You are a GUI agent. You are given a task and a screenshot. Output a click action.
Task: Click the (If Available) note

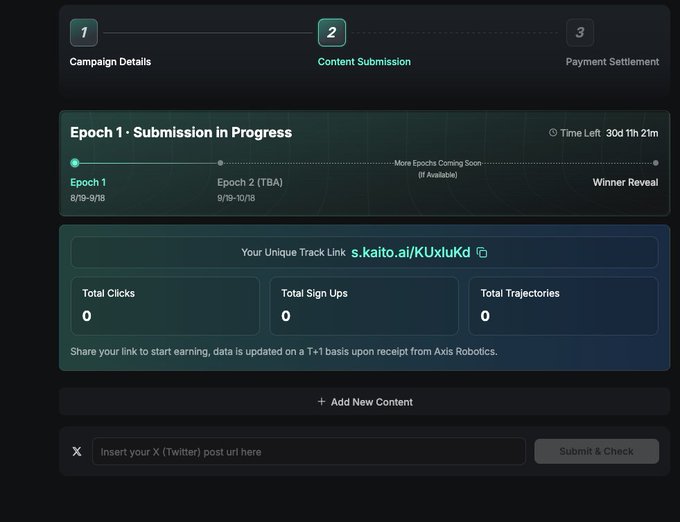438,175
